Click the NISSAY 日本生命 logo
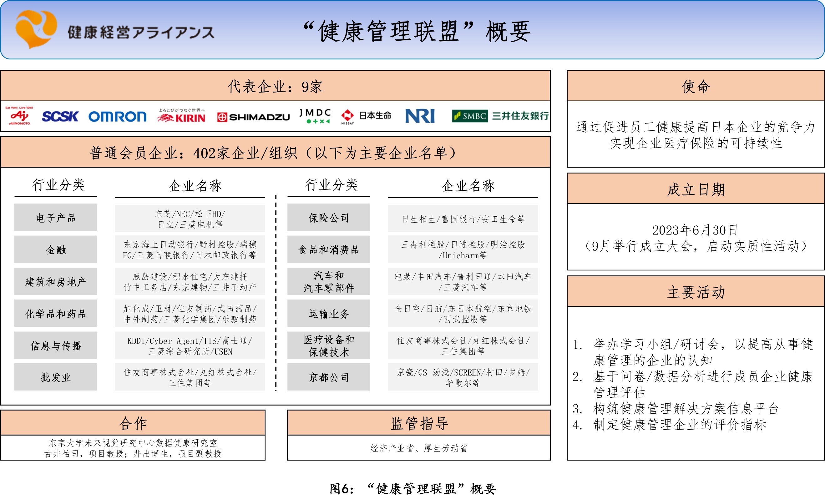The image size is (825, 504). 367,116
